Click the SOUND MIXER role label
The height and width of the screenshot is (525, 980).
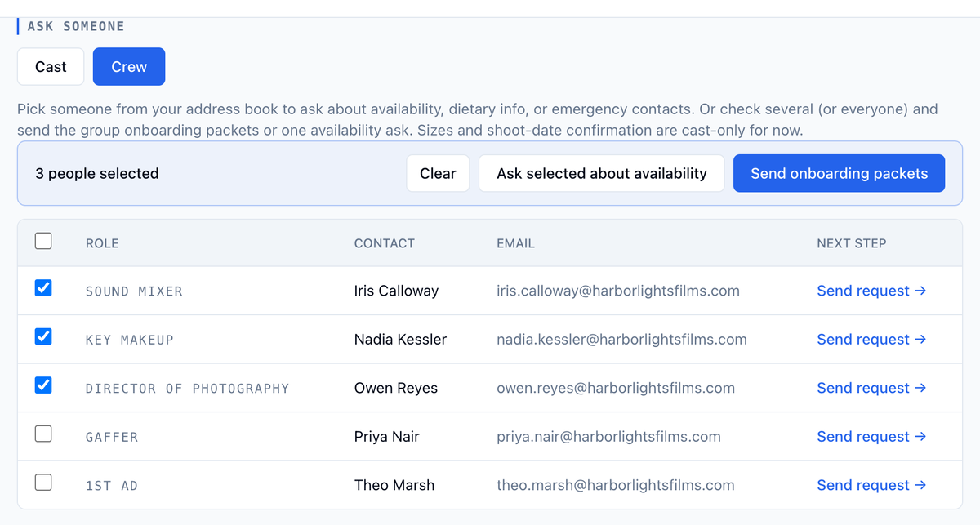point(134,291)
